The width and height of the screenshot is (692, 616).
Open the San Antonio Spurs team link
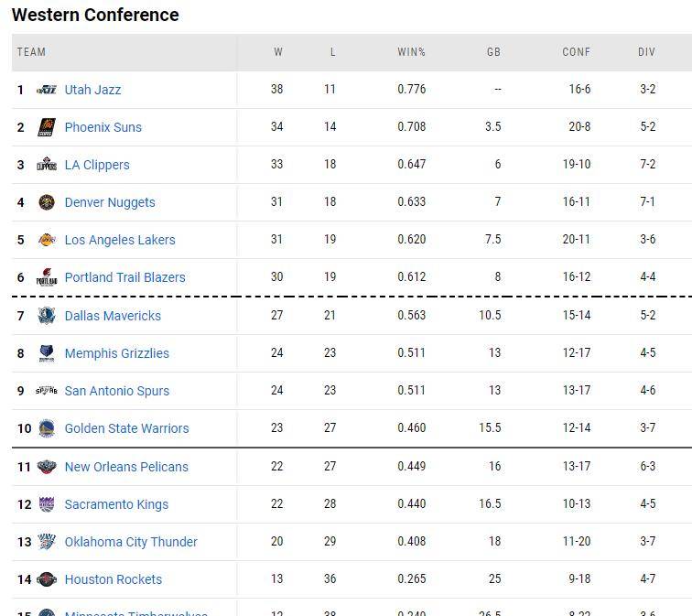point(116,391)
